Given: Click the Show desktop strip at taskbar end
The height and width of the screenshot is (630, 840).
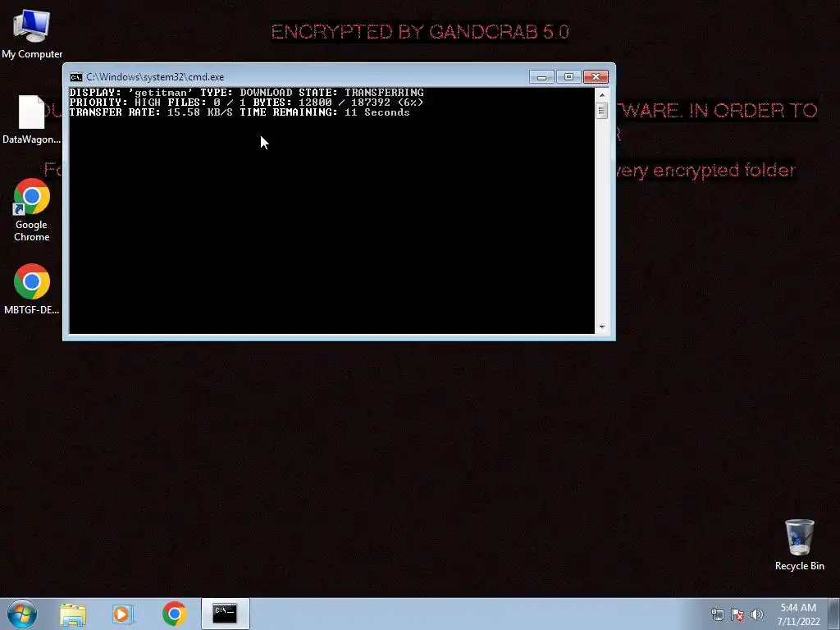Looking at the screenshot, I should 834,614.
